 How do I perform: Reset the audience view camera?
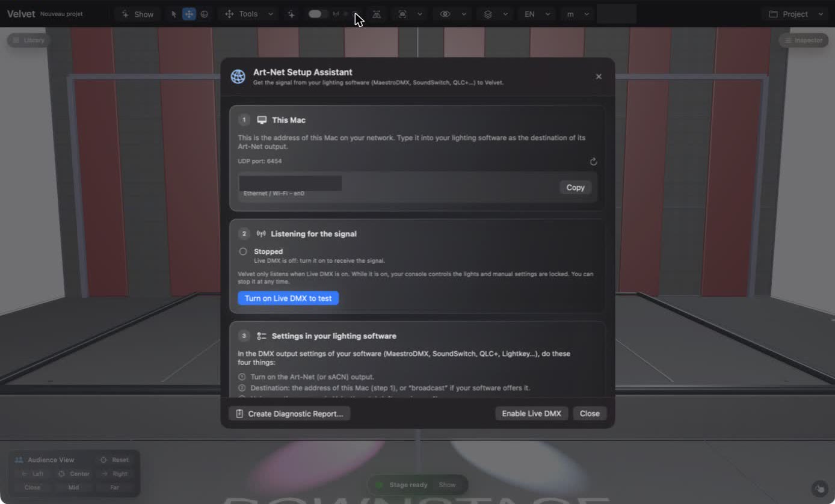114,459
